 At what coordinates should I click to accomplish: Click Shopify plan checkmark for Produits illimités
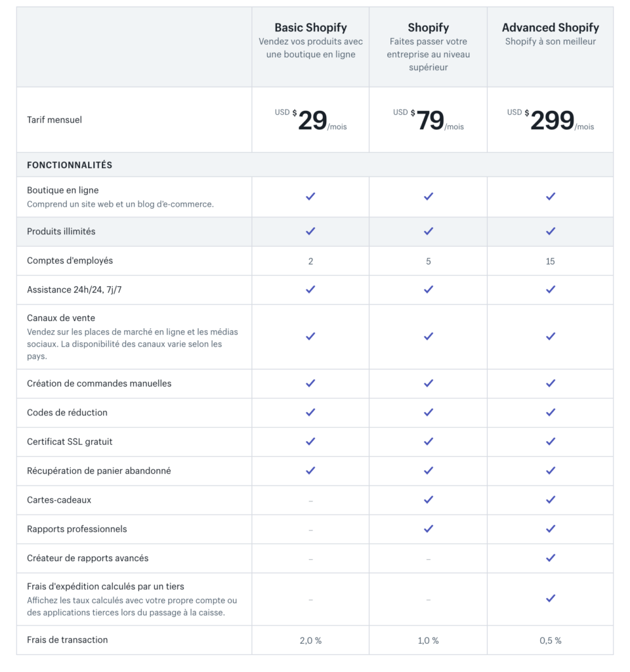(429, 231)
